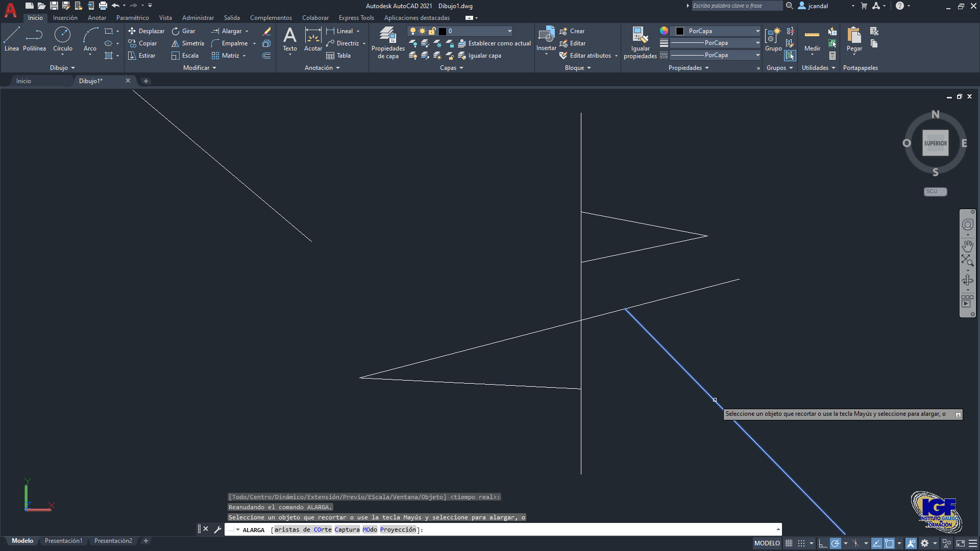This screenshot has width=980, height=551.
Task: Open the Alargar tool dropdown arrow
Action: pyautogui.click(x=247, y=31)
